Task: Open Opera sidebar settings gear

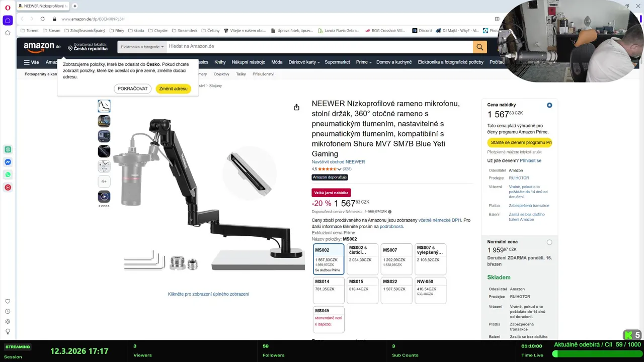Action: point(8,321)
